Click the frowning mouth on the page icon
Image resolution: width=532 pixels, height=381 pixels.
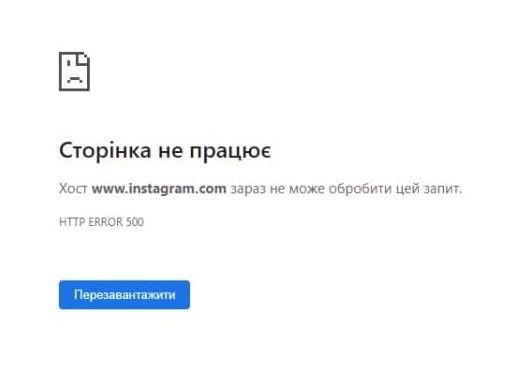click(75, 80)
